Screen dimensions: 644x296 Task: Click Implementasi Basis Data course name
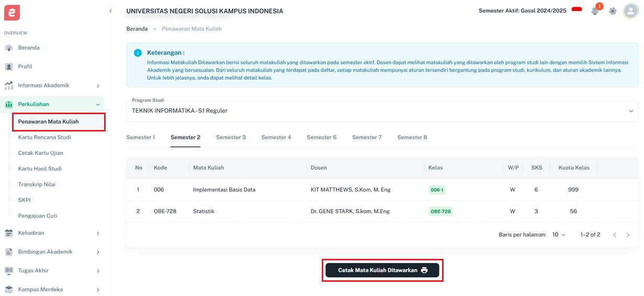pyautogui.click(x=224, y=190)
